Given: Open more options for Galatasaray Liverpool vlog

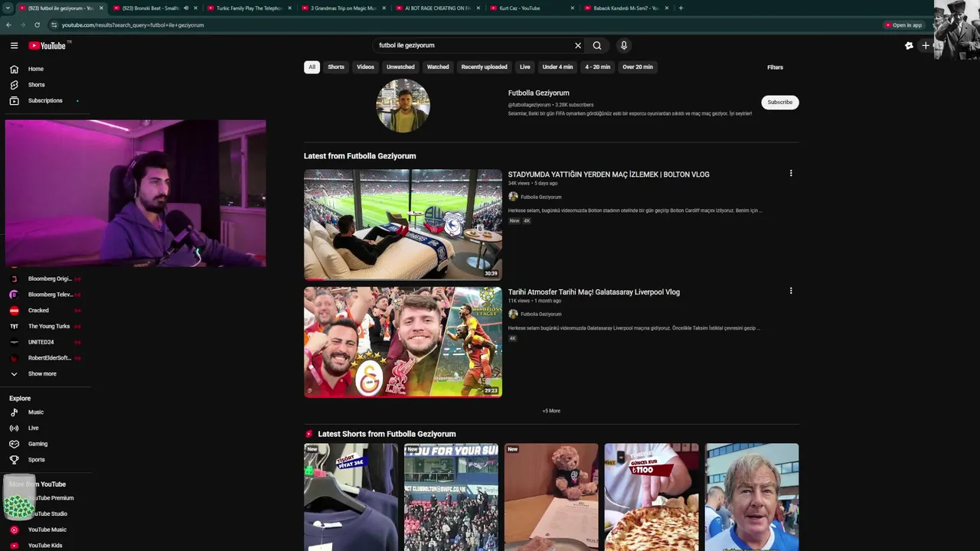Looking at the screenshot, I should 791,291.
